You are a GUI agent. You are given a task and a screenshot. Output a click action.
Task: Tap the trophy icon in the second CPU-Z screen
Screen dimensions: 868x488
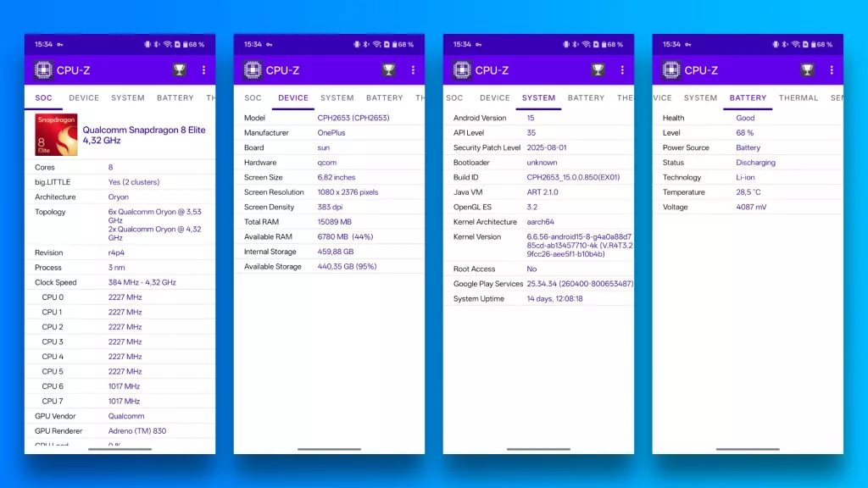point(388,69)
